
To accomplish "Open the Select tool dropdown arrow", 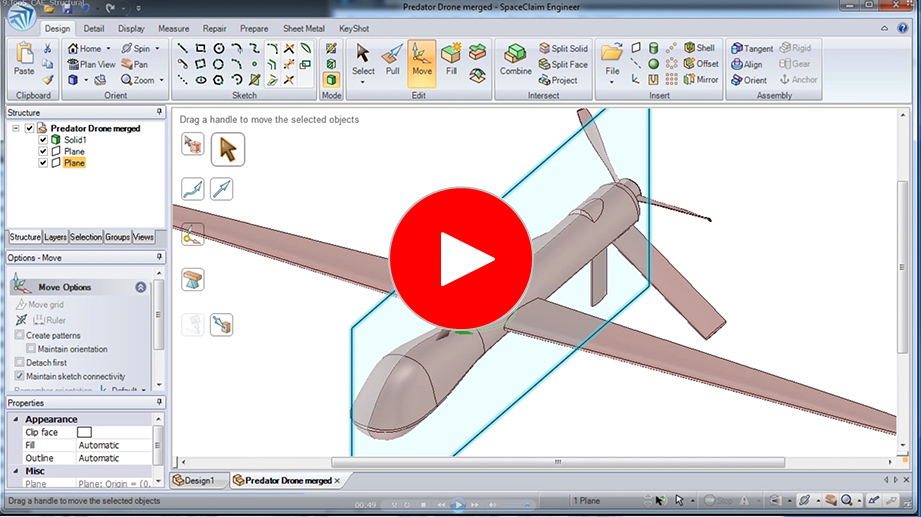I will coord(362,82).
